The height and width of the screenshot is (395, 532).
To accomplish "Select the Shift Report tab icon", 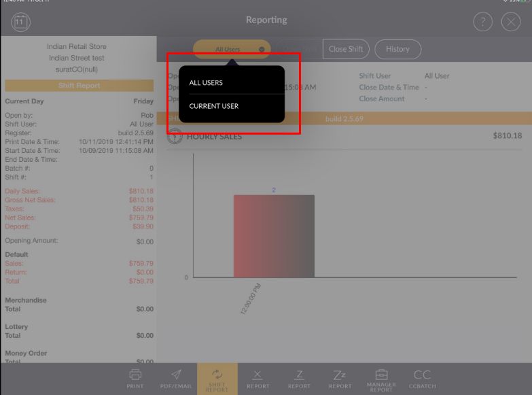I will click(217, 378).
